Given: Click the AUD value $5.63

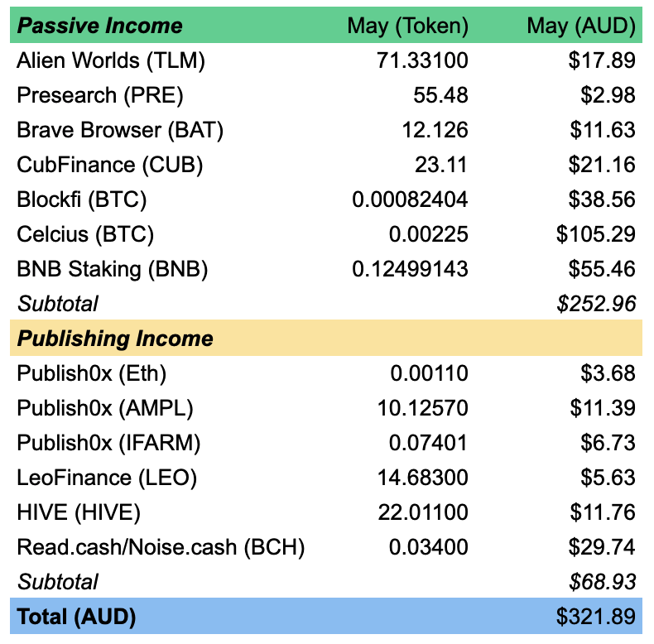Looking at the screenshot, I should (x=608, y=478).
